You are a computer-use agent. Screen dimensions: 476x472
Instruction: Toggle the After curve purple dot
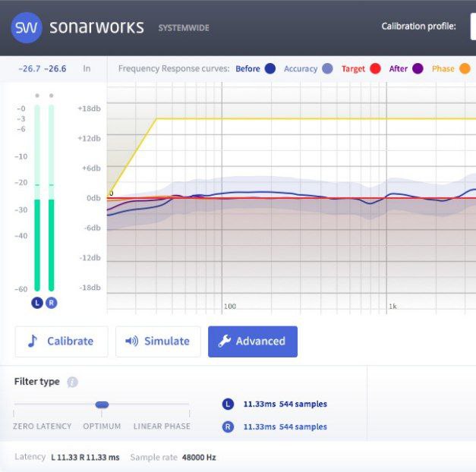418,68
